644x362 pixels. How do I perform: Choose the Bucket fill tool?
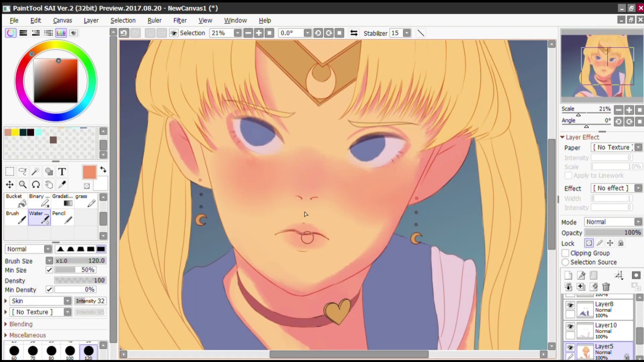point(16,201)
